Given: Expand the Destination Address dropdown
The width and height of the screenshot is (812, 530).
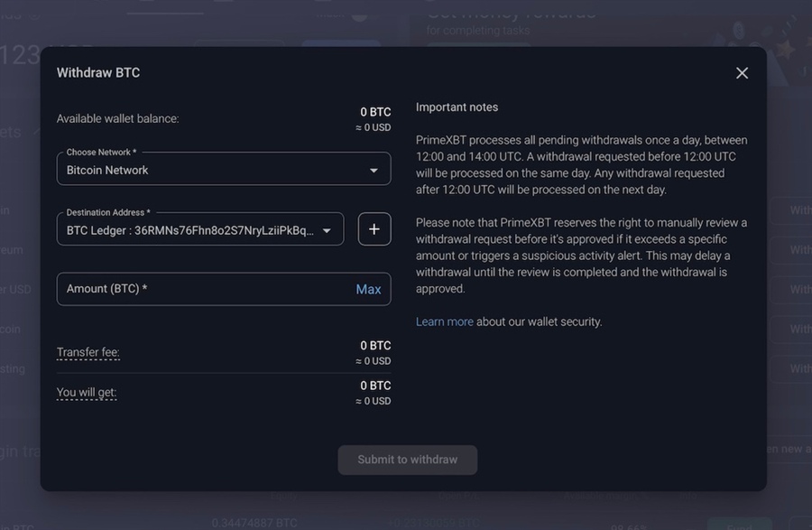Looking at the screenshot, I should click(x=200, y=229).
